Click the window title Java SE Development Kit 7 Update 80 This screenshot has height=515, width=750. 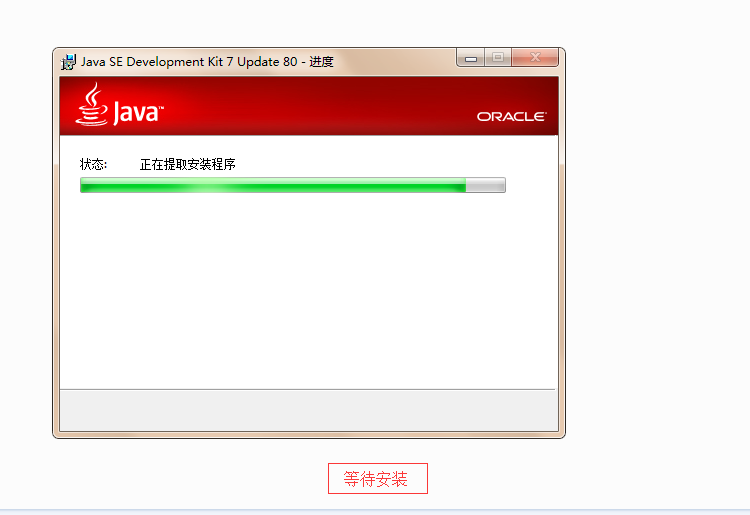coord(189,62)
